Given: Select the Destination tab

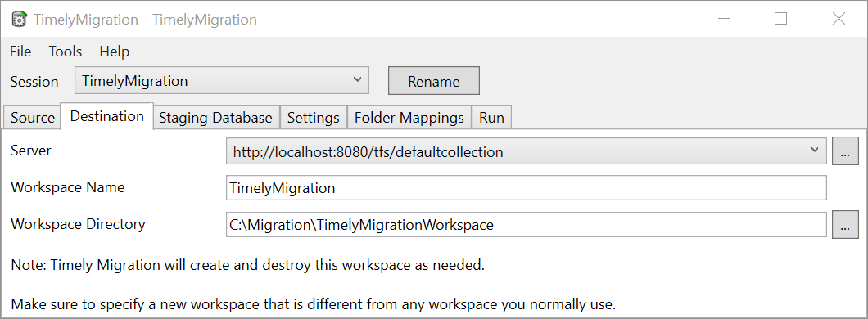Looking at the screenshot, I should [x=106, y=116].
